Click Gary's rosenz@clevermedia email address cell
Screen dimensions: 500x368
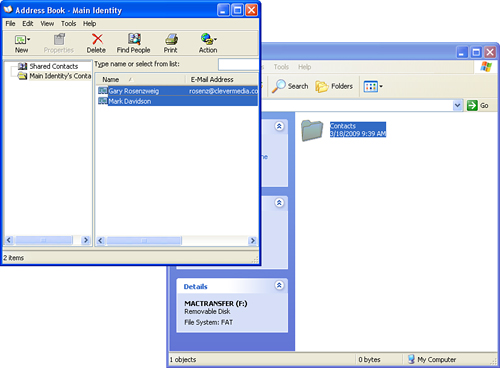click(x=223, y=91)
